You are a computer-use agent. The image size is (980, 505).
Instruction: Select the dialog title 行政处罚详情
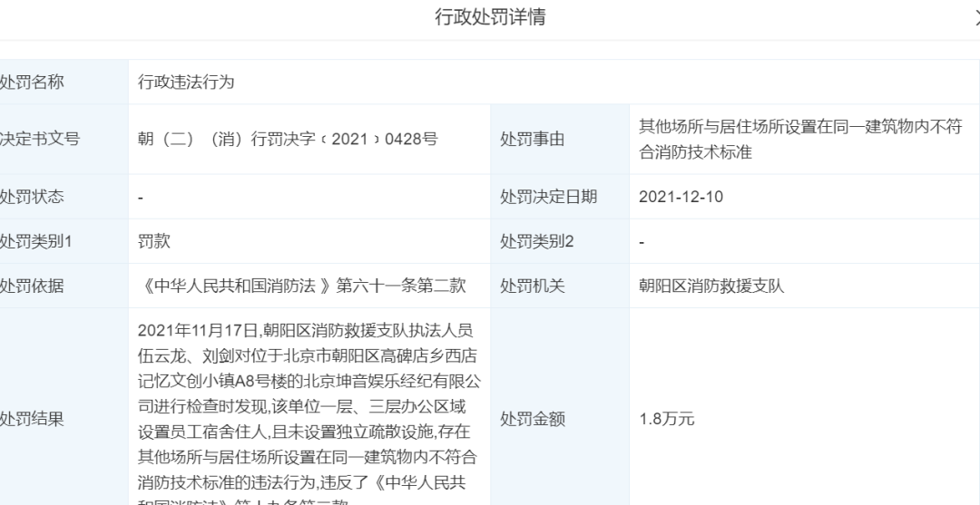[x=490, y=17]
